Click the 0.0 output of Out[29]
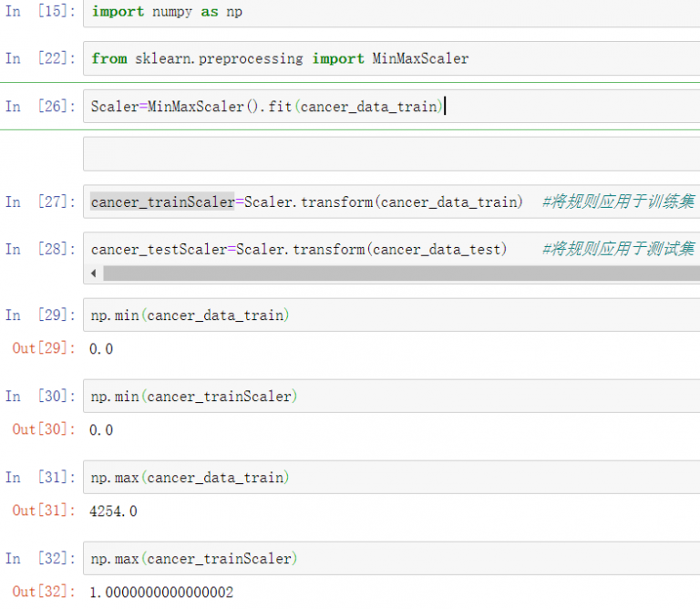The width and height of the screenshot is (700, 609). point(101,348)
